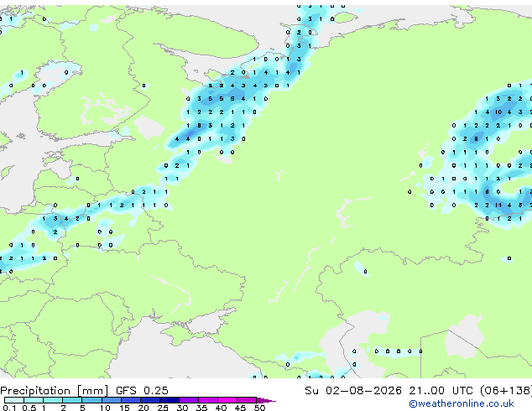
Task: Open the weatheronline.co.uk copyright link
Action: tap(462, 403)
